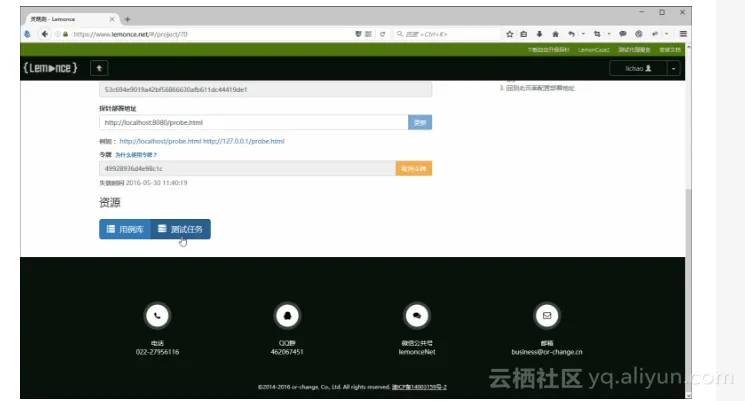Open the bookmarks library icon

pos(524,34)
